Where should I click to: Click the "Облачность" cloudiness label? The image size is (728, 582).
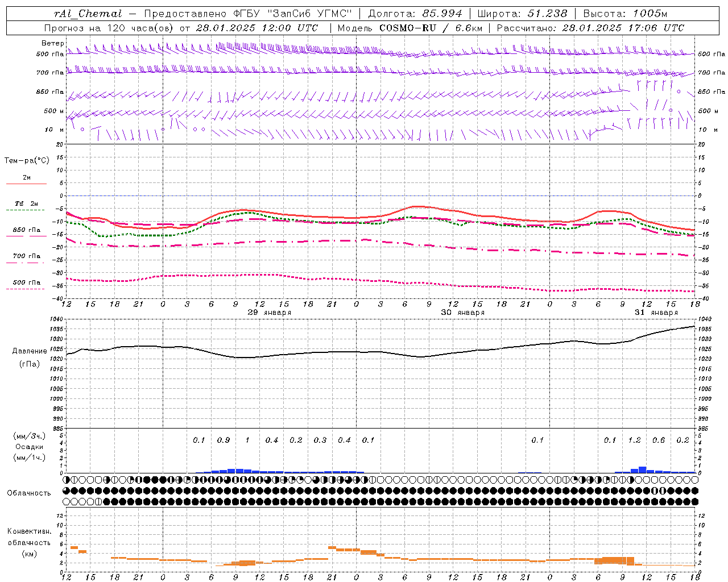pyautogui.click(x=29, y=493)
